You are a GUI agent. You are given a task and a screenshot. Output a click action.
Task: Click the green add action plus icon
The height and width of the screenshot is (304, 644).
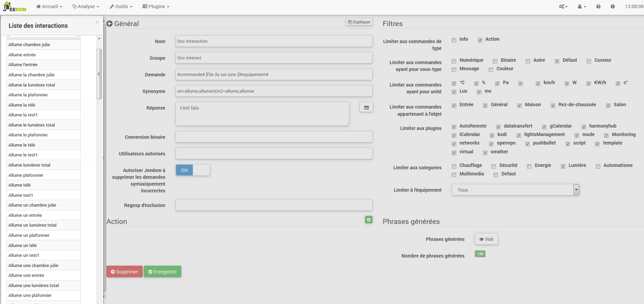368,220
